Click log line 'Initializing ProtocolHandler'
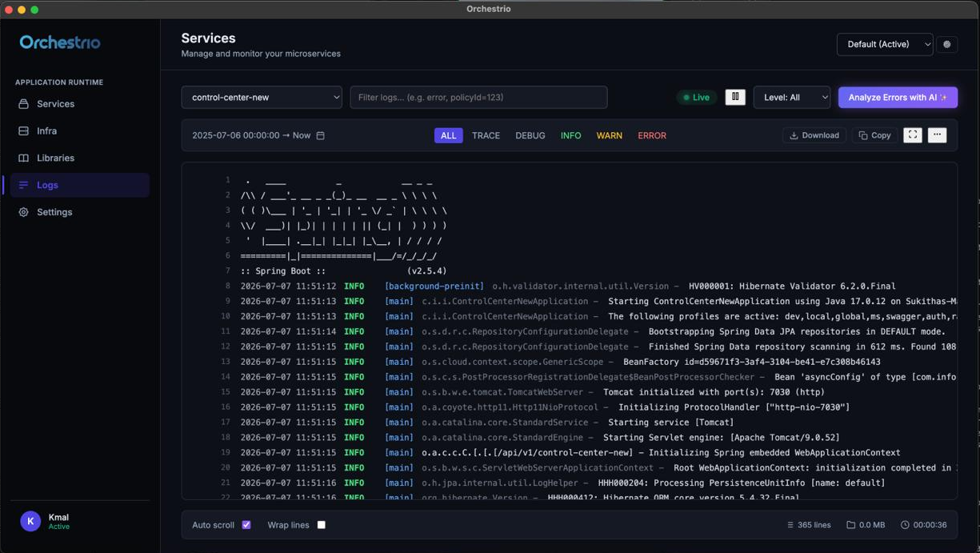Image resolution: width=980 pixels, height=553 pixels. [x=545, y=407]
